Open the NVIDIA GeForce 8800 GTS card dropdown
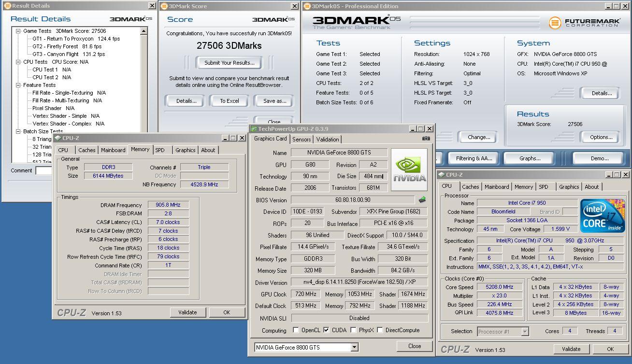This screenshot has width=632, height=364. click(354, 347)
